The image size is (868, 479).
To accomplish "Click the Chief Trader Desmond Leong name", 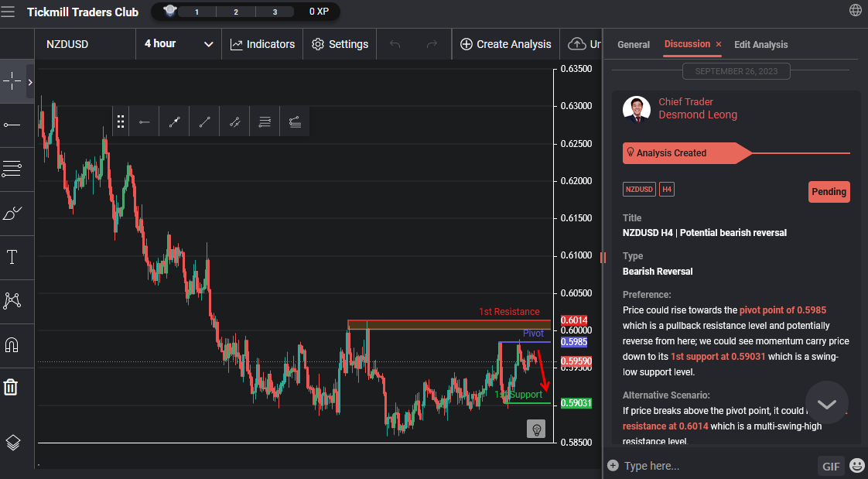I will 698,108.
